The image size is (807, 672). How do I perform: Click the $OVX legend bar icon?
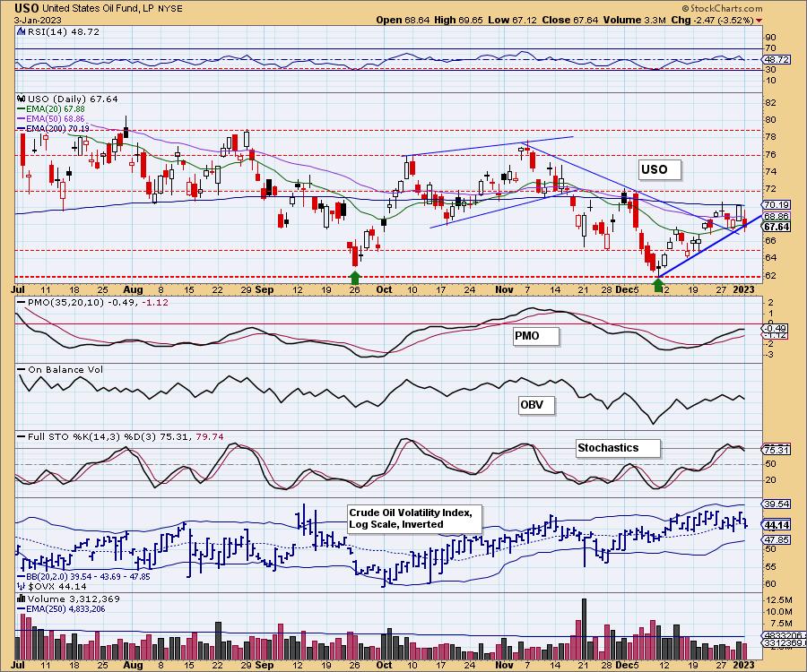(22, 586)
